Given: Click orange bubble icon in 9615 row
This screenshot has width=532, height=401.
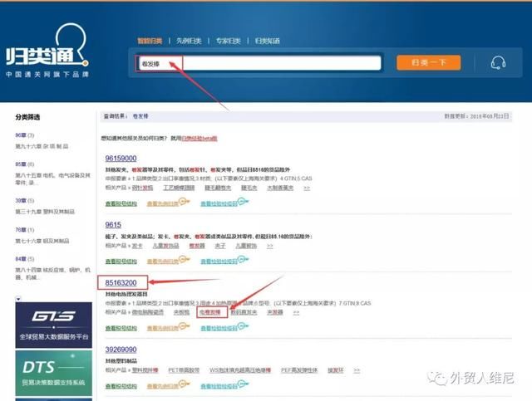Looking at the screenshot, I should click(x=184, y=260).
